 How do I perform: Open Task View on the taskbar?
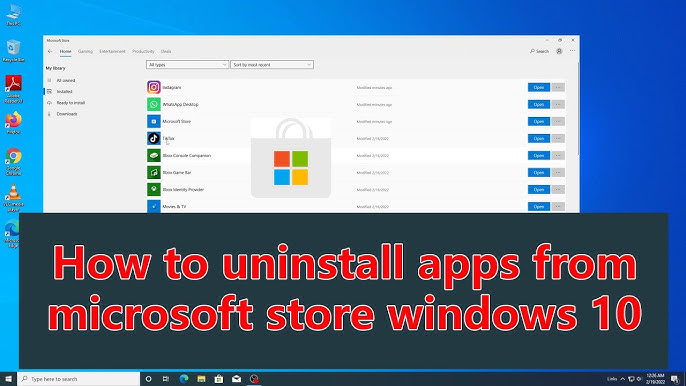pos(166,379)
